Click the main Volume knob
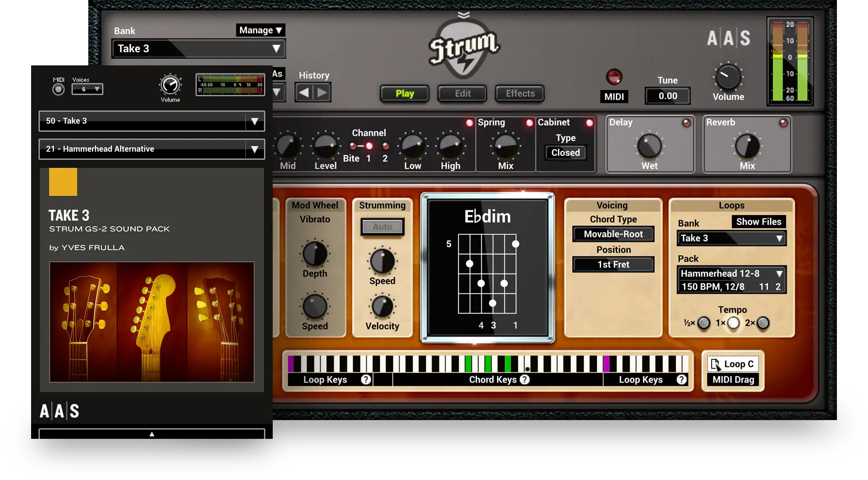The height and width of the screenshot is (480, 868). coord(728,77)
